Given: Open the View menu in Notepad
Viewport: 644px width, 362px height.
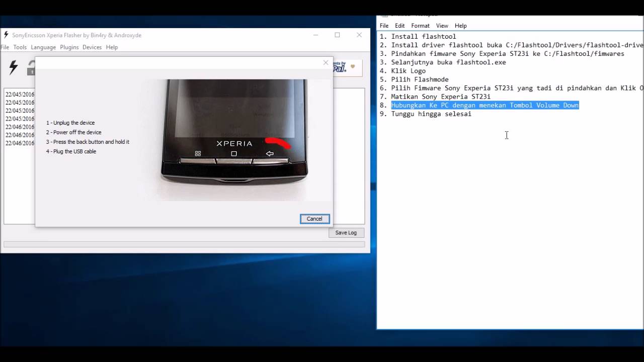Looking at the screenshot, I should 442,26.
